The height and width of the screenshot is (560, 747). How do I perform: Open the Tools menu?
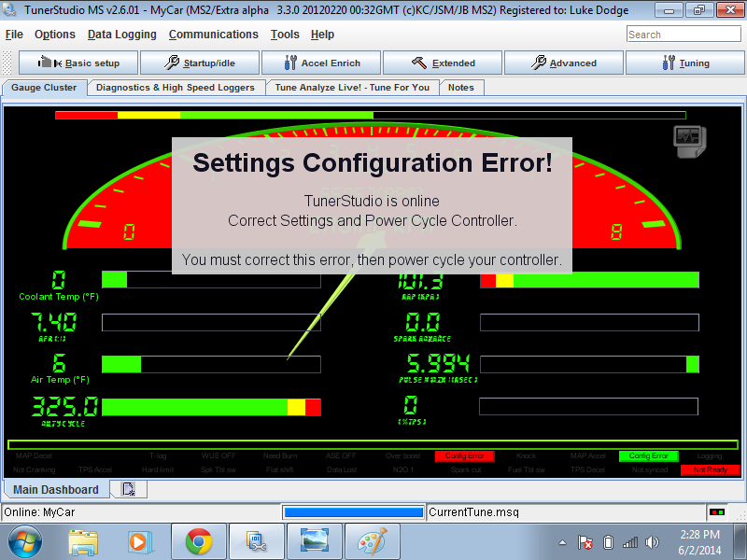[x=285, y=35]
